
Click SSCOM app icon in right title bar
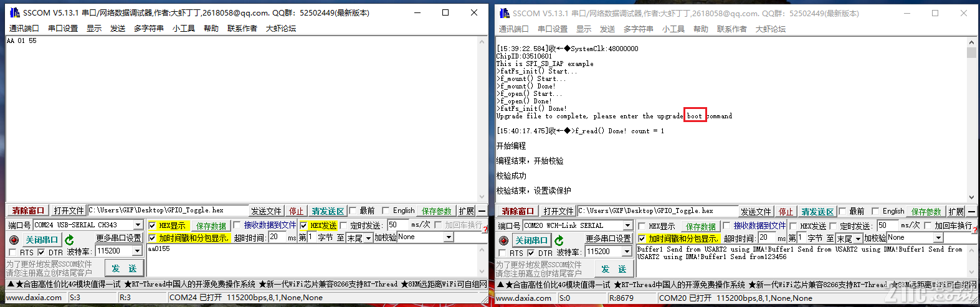coord(504,13)
